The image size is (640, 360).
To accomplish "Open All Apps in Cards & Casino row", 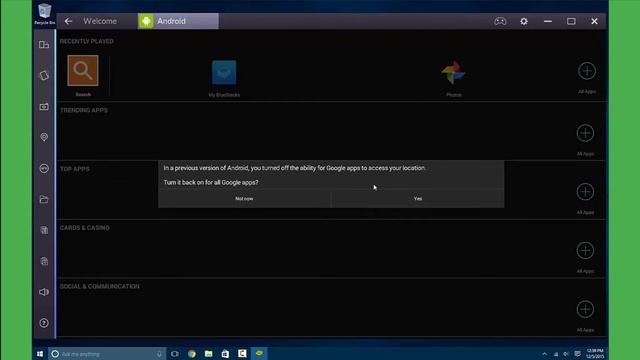I will coord(585,250).
